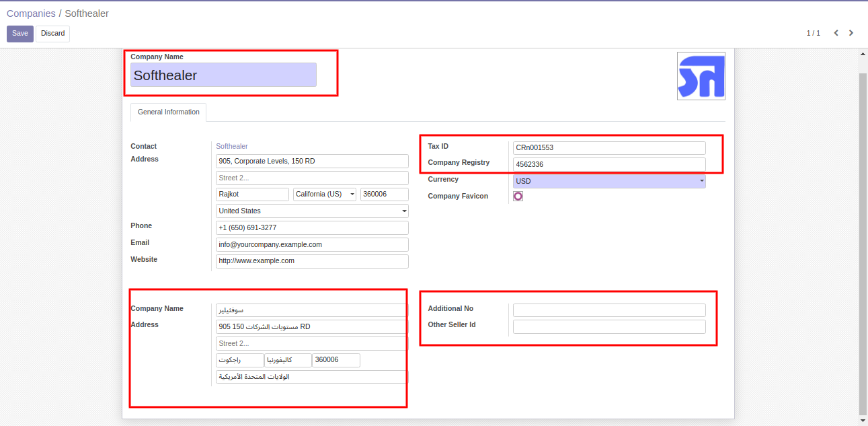Click the Company Favicon icon
Image resolution: width=868 pixels, height=426 pixels.
pyautogui.click(x=518, y=197)
